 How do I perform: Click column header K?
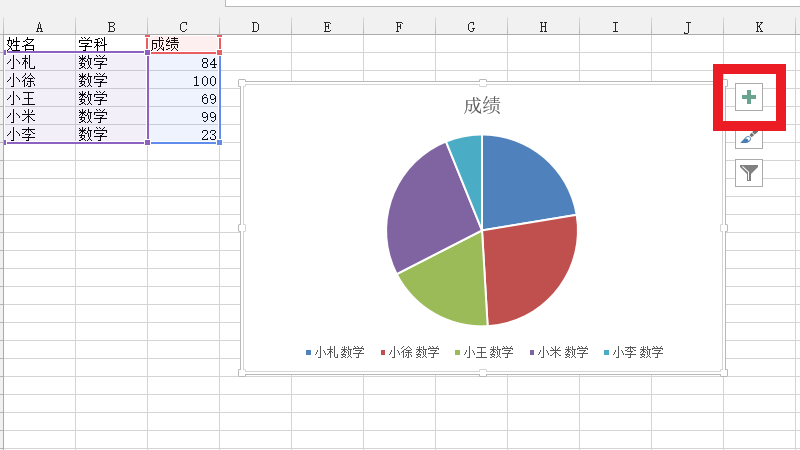[759, 27]
